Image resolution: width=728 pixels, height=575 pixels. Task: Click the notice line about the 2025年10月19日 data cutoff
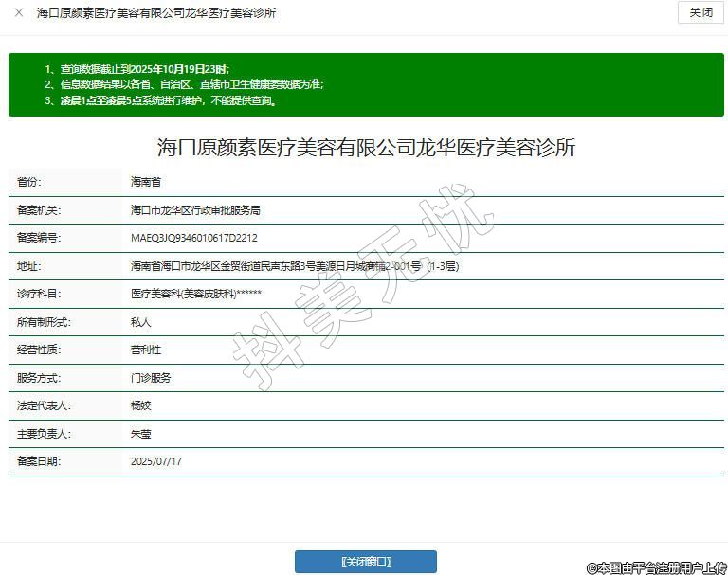pyautogui.click(x=137, y=69)
